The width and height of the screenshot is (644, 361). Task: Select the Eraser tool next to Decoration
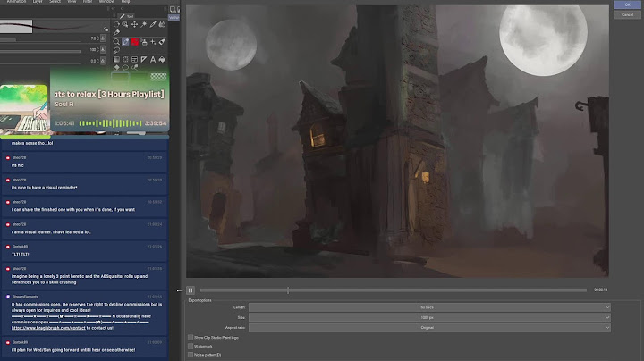pos(162,42)
